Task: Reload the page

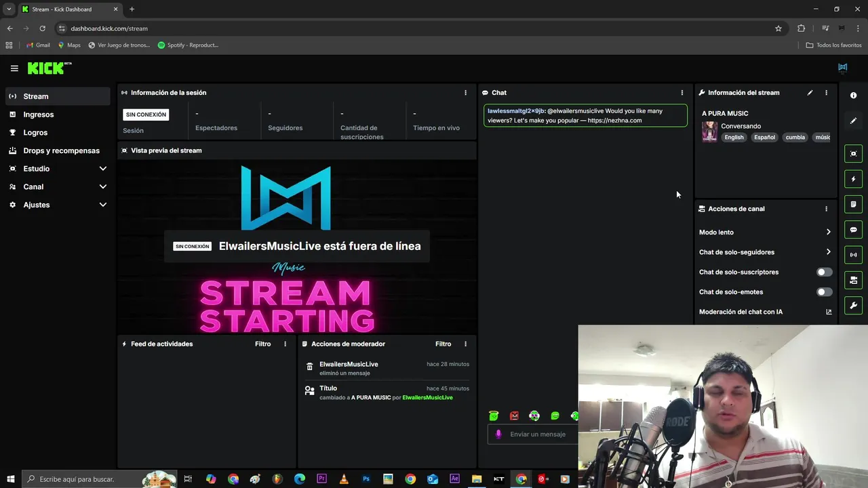Action: tap(42, 28)
